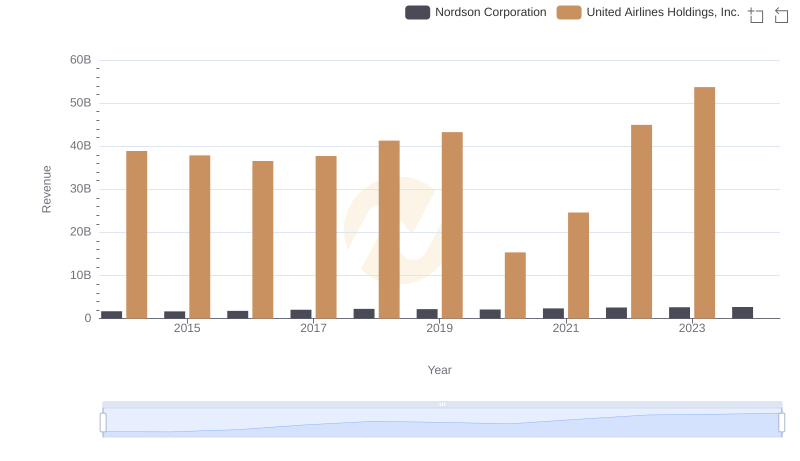Click the Revenue axis title

coord(46,189)
